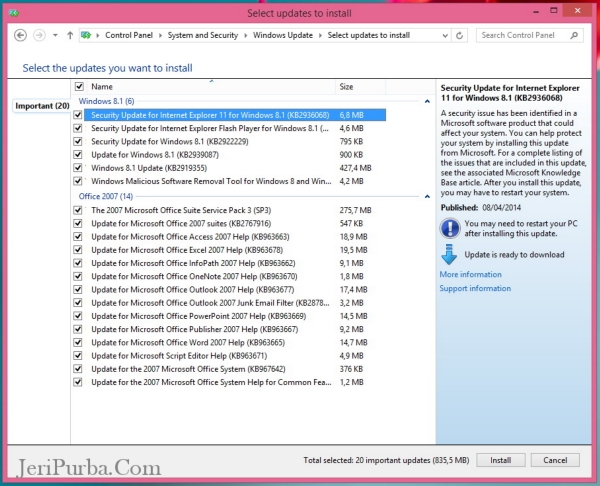This screenshot has width=600, height=486.
Task: Click the window icon in title bar
Action: tap(14, 13)
